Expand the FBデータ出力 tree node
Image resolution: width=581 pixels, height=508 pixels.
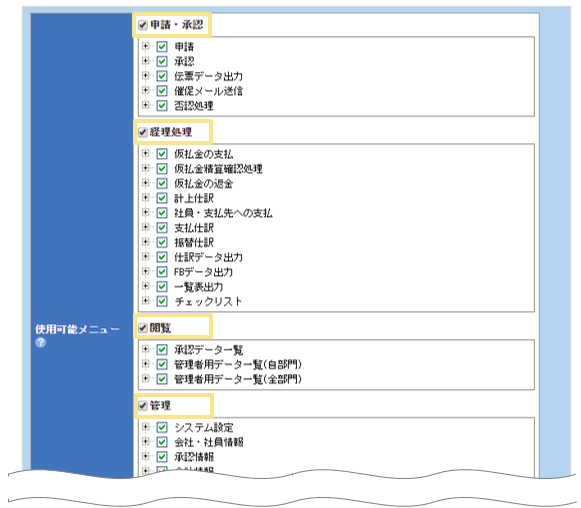[146, 272]
